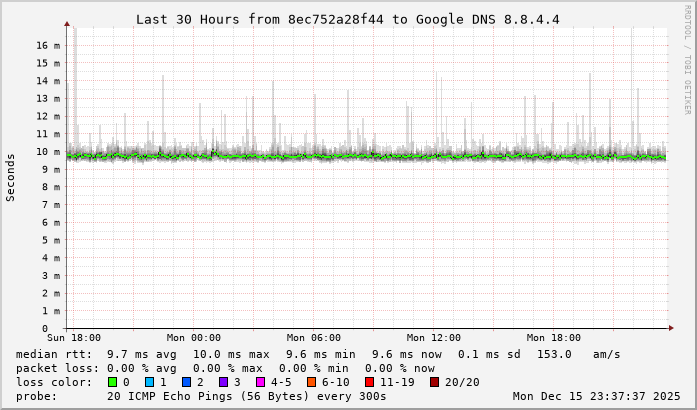This screenshot has height=410, width=697.
Task: Click the green loss color swatch for 0
Action: [x=112, y=382]
